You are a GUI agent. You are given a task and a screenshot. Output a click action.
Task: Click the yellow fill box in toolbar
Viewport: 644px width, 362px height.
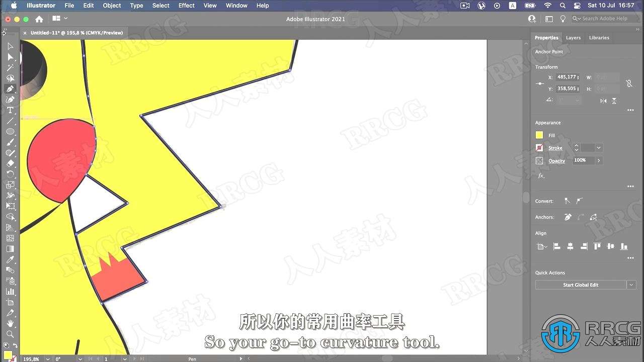point(7,354)
